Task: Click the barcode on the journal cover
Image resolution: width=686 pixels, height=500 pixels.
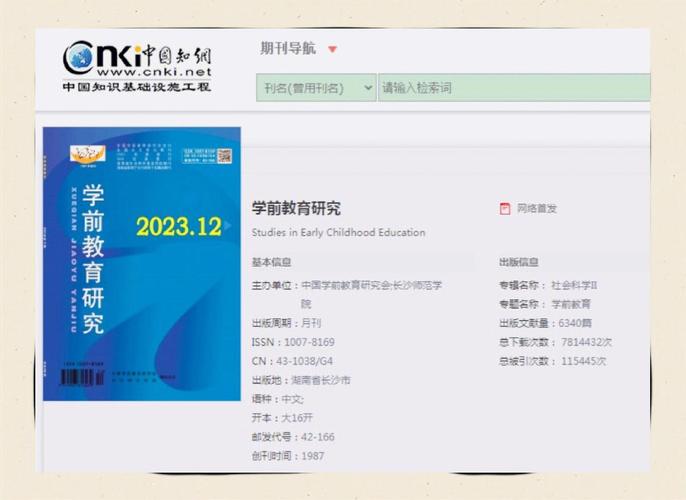Action: tap(82, 377)
